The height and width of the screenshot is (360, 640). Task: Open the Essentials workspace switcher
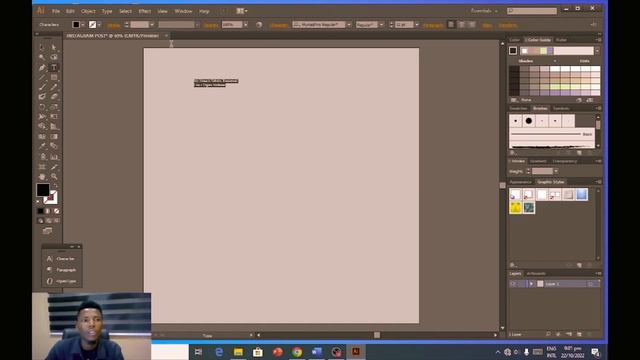pyautogui.click(x=484, y=11)
